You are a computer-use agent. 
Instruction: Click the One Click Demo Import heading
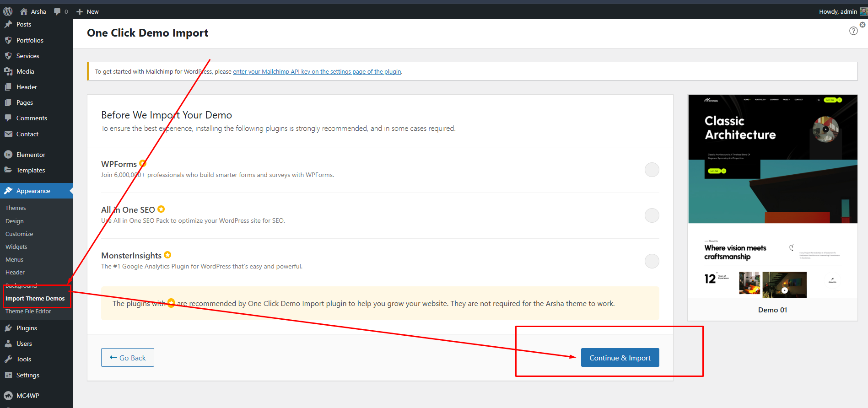coord(147,33)
